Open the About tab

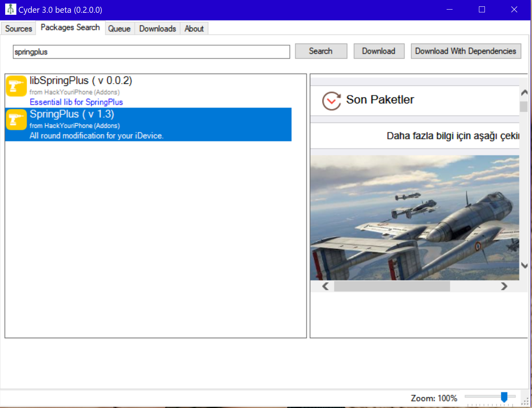click(x=194, y=29)
